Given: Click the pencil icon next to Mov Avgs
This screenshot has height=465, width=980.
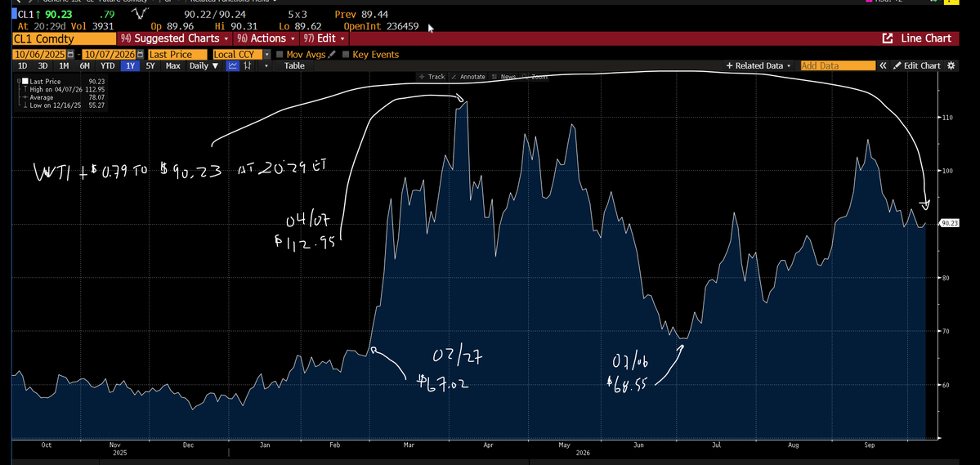Looking at the screenshot, I should [332, 55].
